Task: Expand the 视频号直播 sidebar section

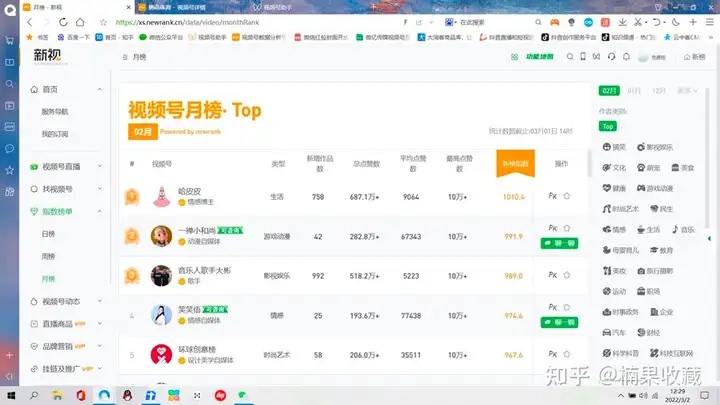Action: 100,166
